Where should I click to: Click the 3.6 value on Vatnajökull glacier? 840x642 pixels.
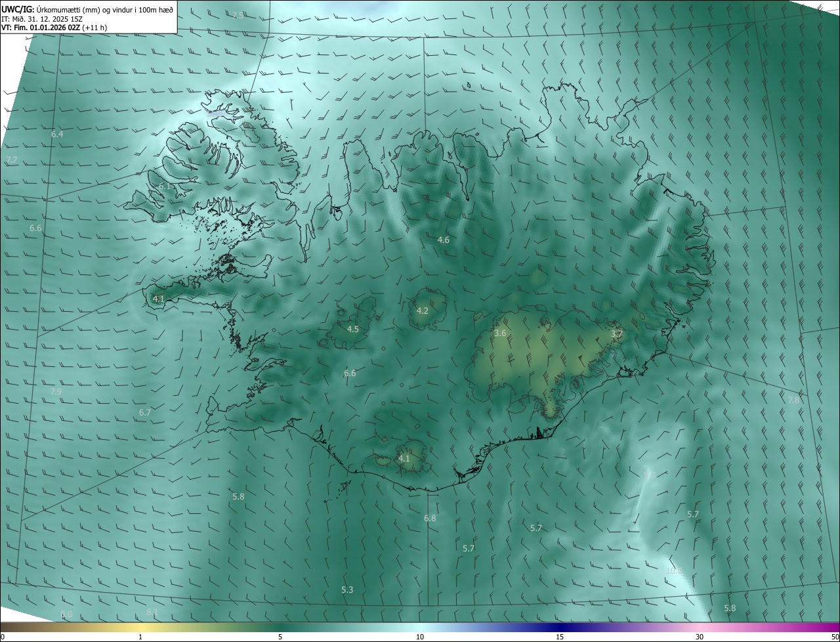[x=500, y=333]
